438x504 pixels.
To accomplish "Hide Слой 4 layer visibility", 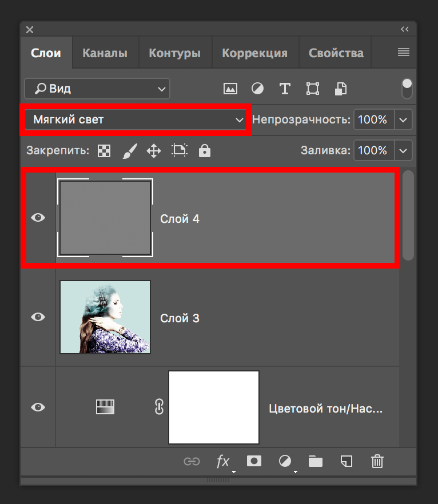I will 38,218.
